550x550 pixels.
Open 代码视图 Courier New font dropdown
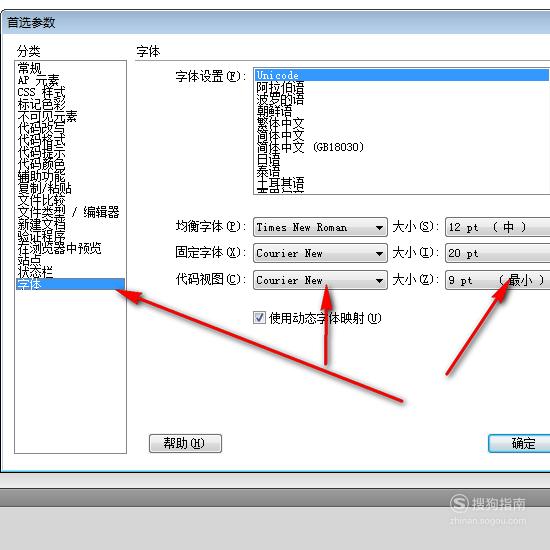point(320,280)
